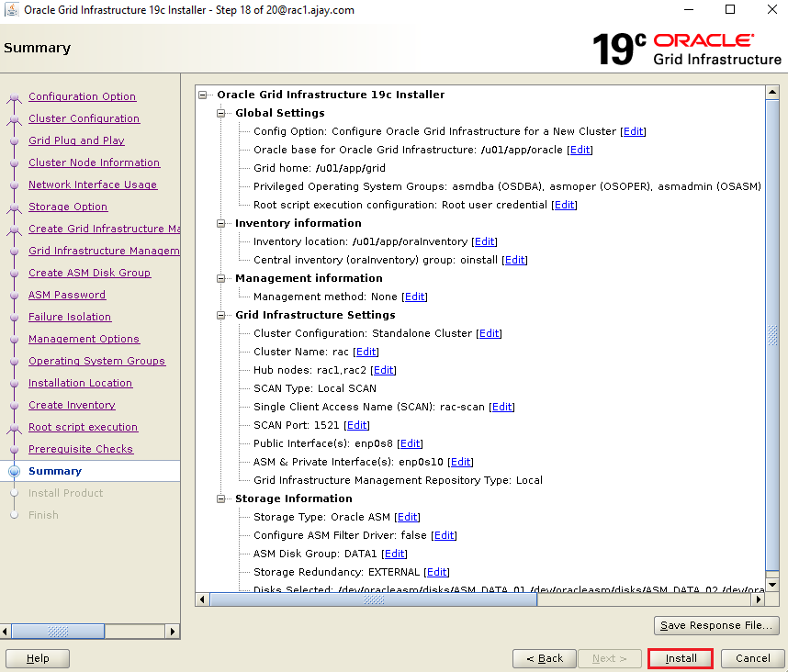
Task: Open Installation Location step
Action: click(81, 383)
